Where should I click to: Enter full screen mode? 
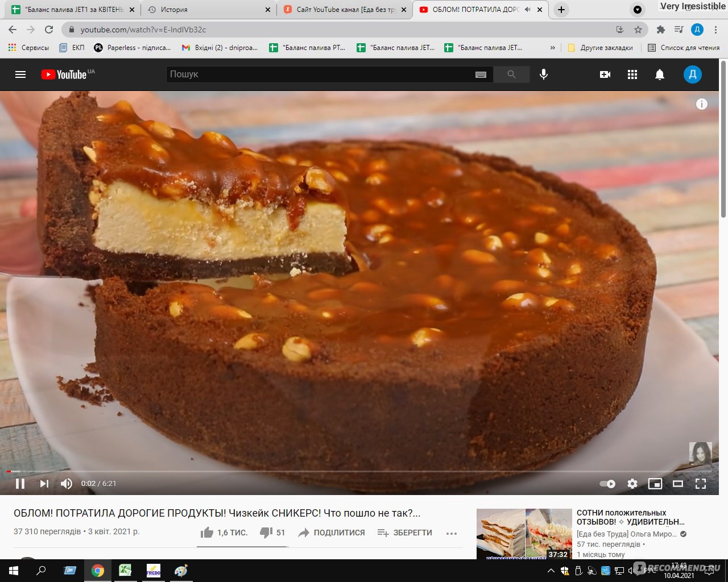coord(701,484)
